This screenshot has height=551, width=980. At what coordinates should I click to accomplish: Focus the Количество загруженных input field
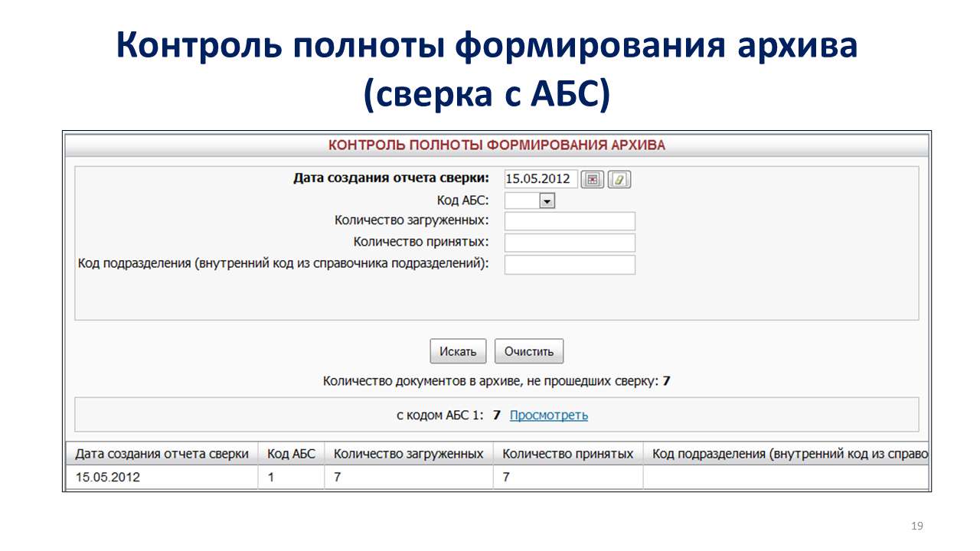point(570,221)
